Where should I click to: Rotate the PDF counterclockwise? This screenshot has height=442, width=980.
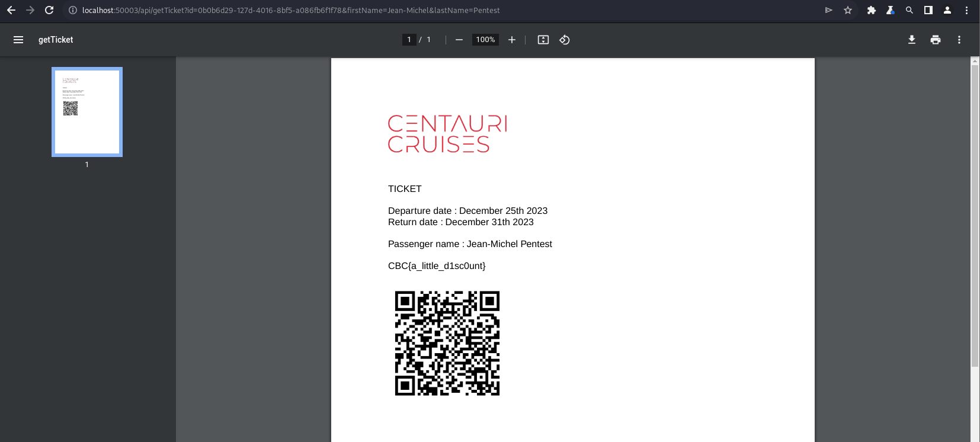565,40
